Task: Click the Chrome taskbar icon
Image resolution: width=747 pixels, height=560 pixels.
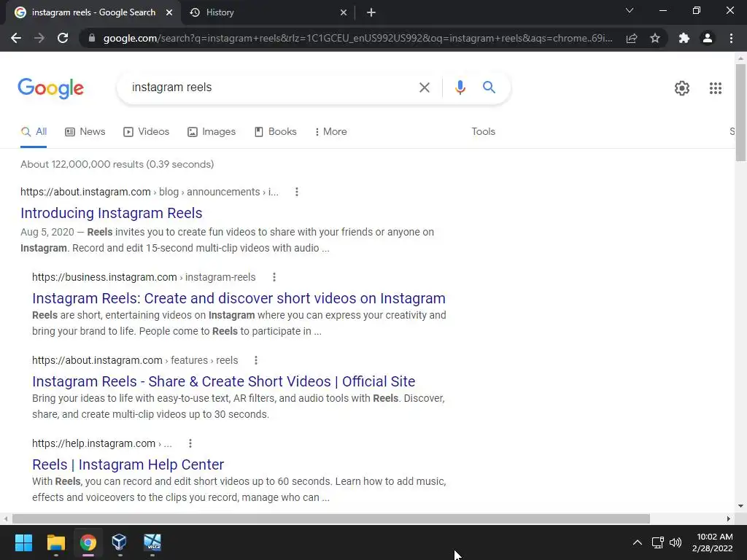Action: pos(88,542)
